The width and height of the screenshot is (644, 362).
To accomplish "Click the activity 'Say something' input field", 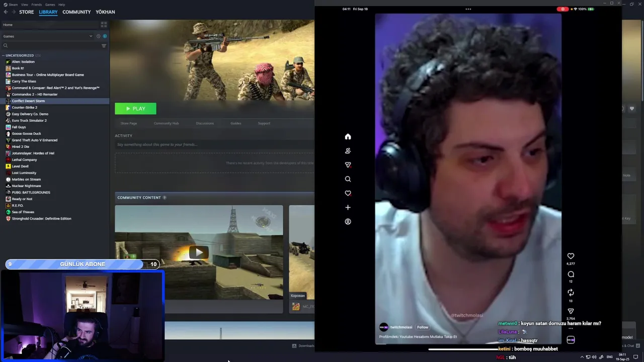I will point(215,145).
